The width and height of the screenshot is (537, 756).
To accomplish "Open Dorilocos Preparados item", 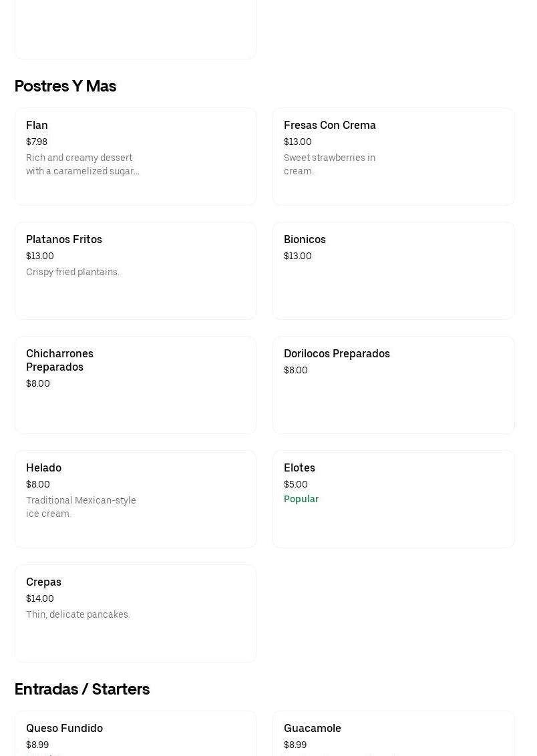I will pos(393,385).
